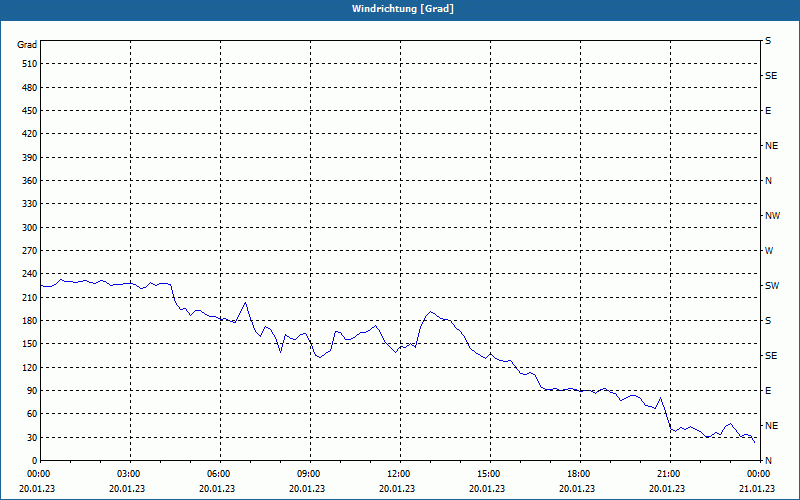Click the S compass label at 180 gridline
The image size is (800, 500).
pyautogui.click(x=768, y=320)
